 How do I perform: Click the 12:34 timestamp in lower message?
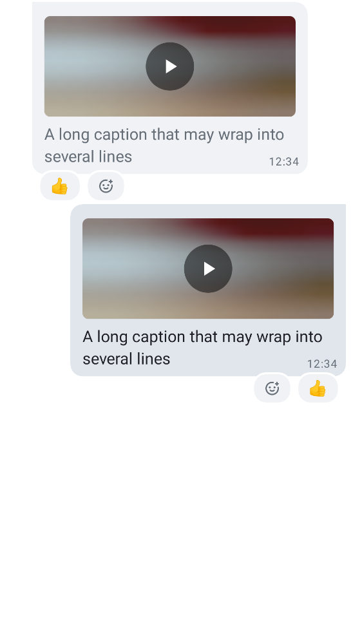pos(322,364)
